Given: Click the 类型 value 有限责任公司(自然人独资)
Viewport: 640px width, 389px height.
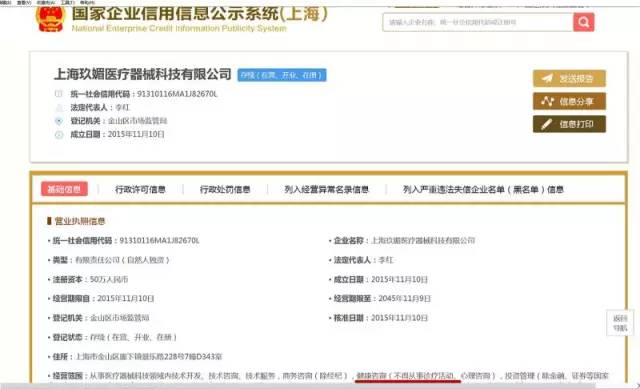Looking at the screenshot, I should [x=122, y=260].
